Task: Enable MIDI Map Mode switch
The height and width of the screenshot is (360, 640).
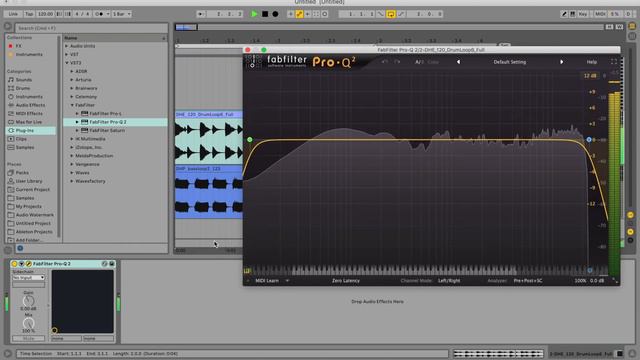Action: click(600, 14)
